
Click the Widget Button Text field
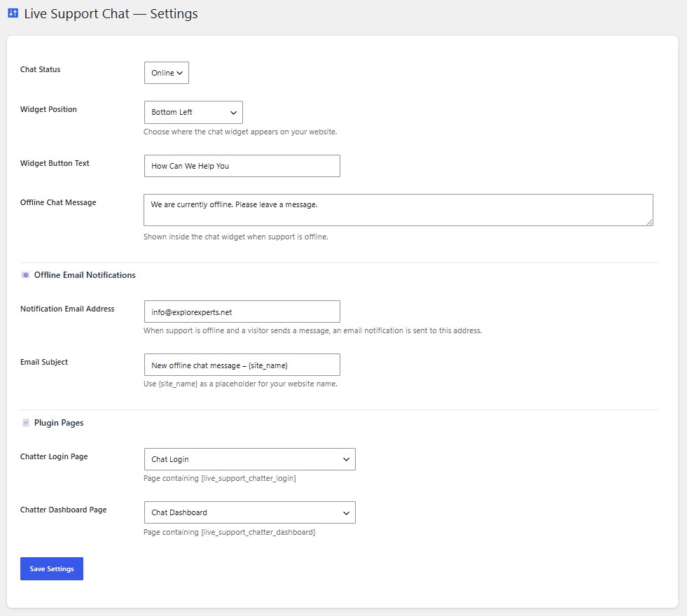tap(242, 166)
